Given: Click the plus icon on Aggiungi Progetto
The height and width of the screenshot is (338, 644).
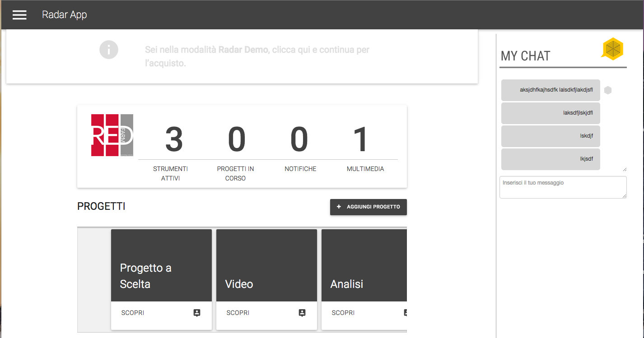Looking at the screenshot, I should [339, 207].
